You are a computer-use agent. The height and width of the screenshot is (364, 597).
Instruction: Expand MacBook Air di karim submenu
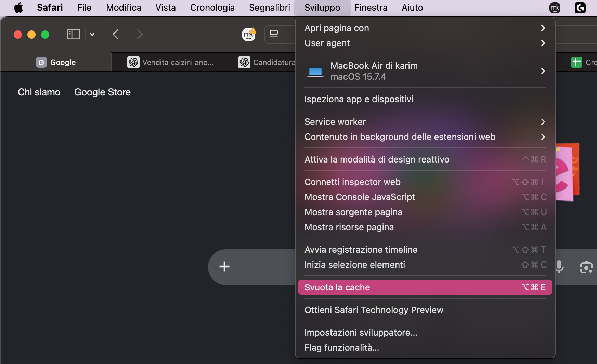pos(425,71)
